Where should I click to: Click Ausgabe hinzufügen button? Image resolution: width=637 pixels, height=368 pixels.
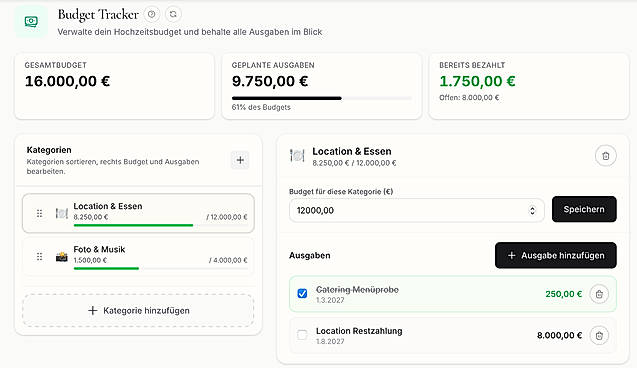pyautogui.click(x=556, y=255)
